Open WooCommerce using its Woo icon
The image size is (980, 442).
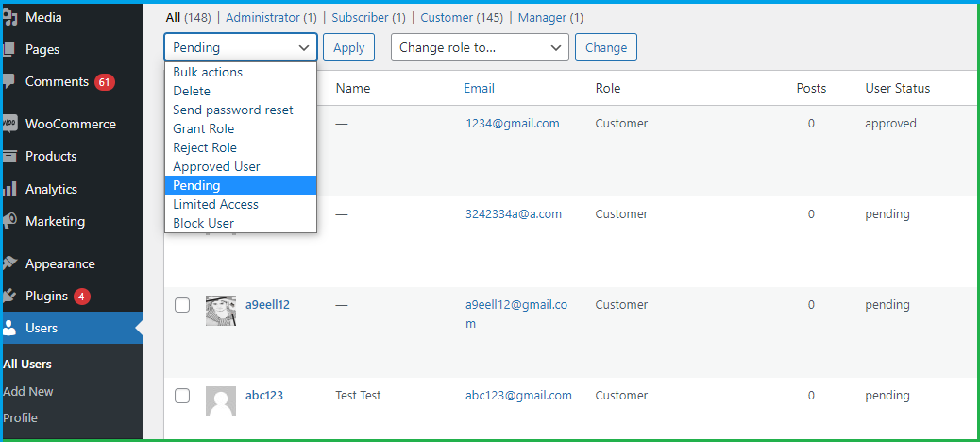click(x=9, y=124)
